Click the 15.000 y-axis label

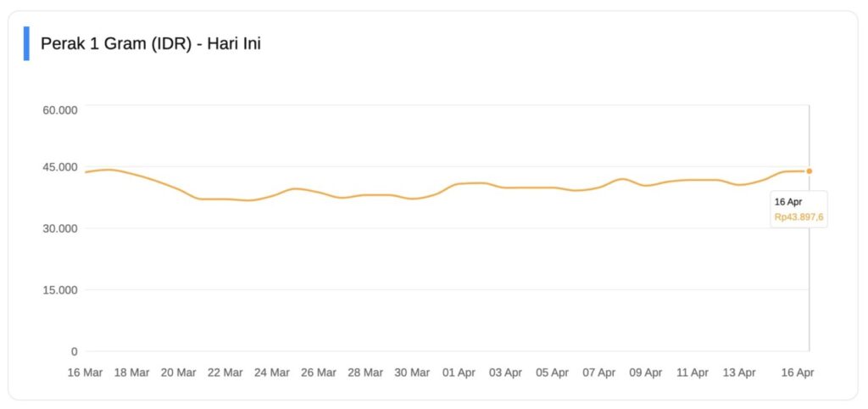tap(60, 290)
